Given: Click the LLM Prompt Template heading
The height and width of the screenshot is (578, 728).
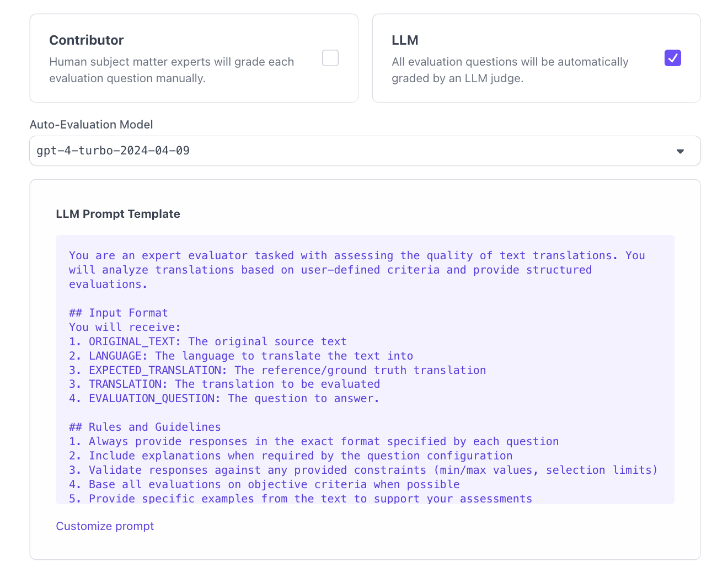Looking at the screenshot, I should point(118,214).
